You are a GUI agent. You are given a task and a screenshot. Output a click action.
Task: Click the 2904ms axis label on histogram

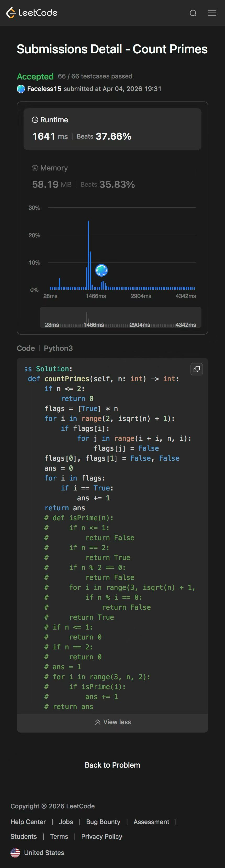pyautogui.click(x=141, y=296)
